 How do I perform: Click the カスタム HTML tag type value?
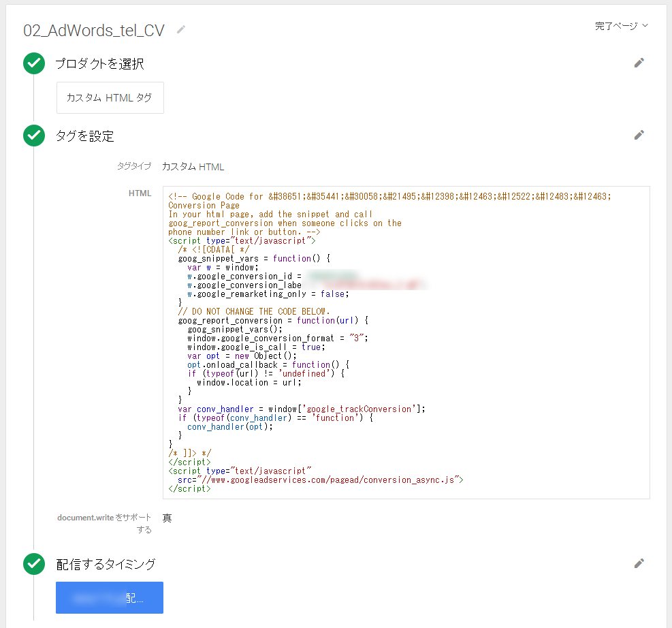[x=193, y=167]
